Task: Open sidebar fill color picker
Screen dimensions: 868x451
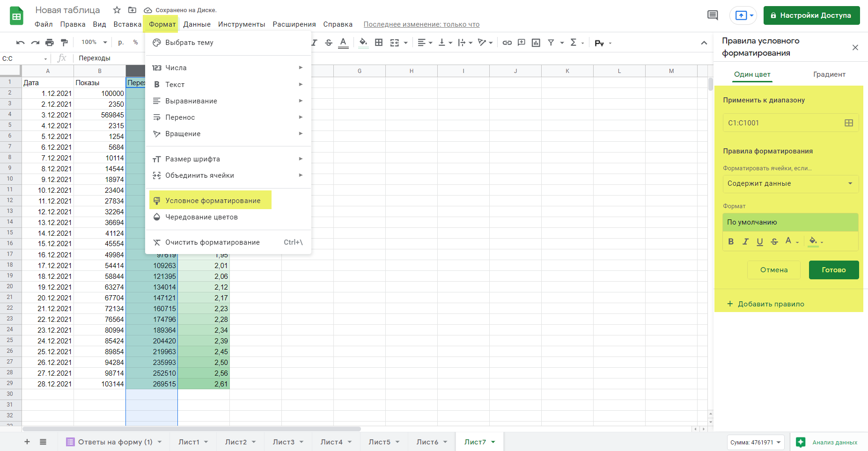Action: [816, 241]
